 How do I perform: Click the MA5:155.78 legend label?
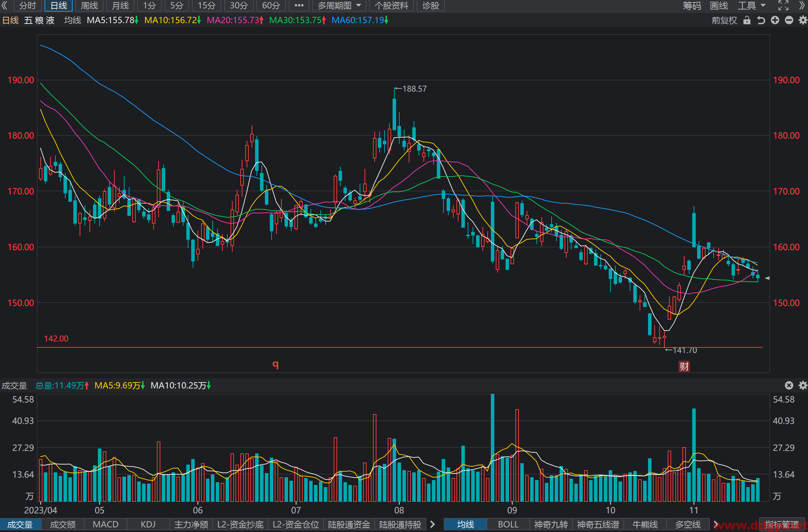113,20
